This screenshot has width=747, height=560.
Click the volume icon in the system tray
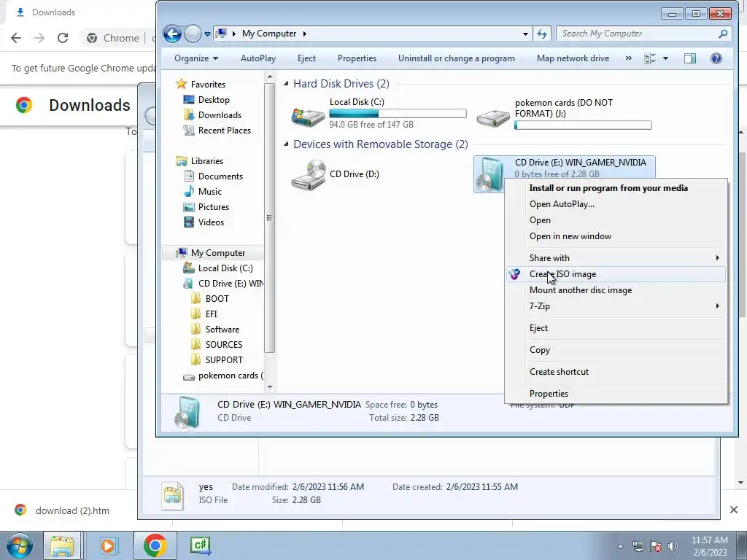673,546
